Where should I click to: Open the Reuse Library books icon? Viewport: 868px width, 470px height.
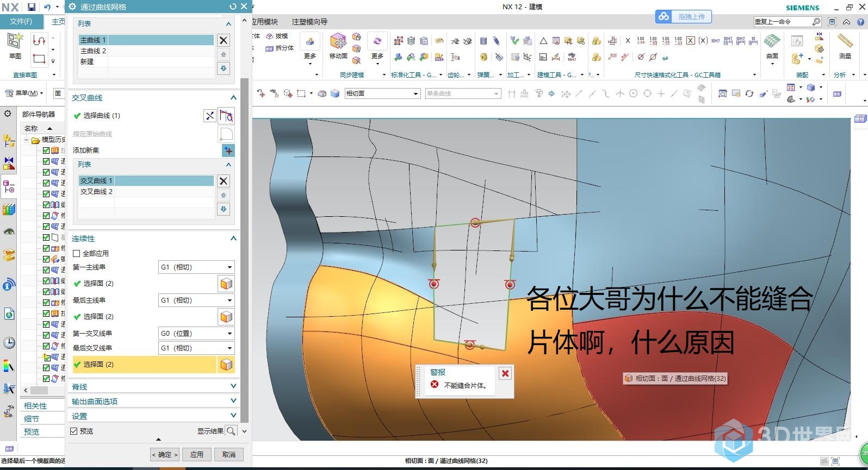(x=9, y=209)
